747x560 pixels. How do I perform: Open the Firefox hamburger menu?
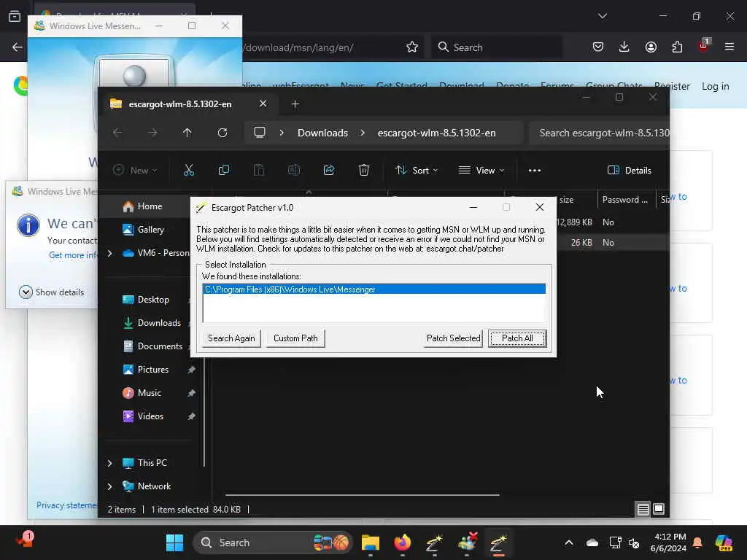pos(729,47)
